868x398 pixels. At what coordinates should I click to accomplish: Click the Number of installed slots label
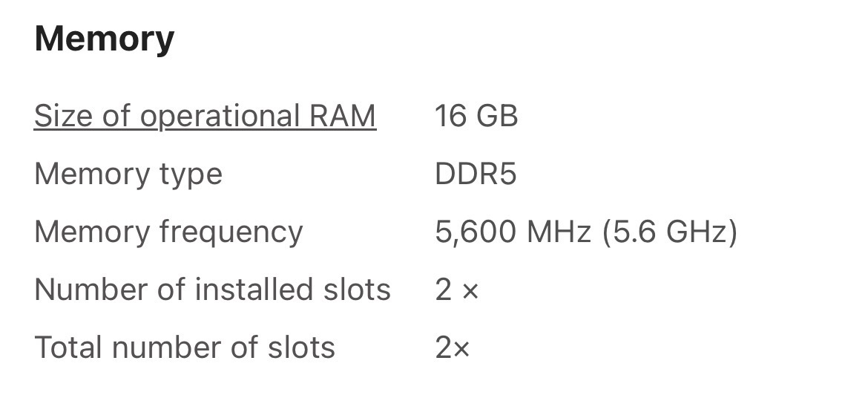[x=212, y=290]
